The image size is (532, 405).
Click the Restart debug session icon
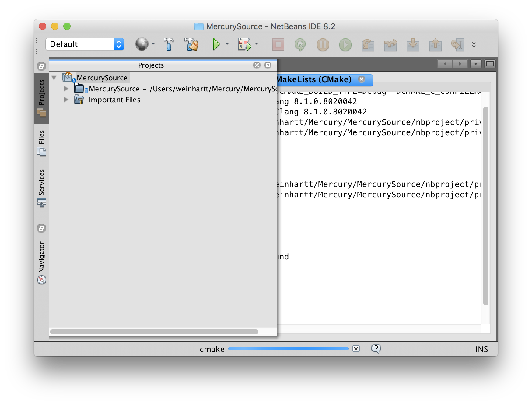click(300, 44)
